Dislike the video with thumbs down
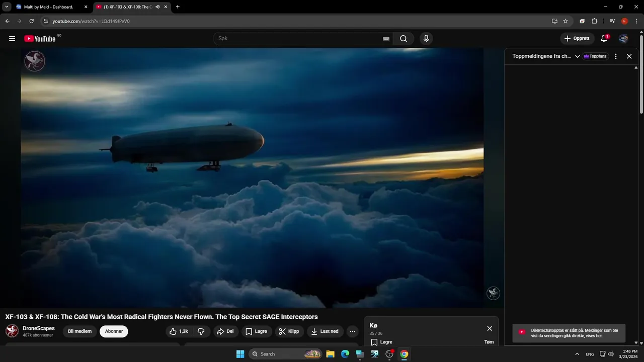Image resolution: width=644 pixels, height=362 pixels. [x=201, y=331]
